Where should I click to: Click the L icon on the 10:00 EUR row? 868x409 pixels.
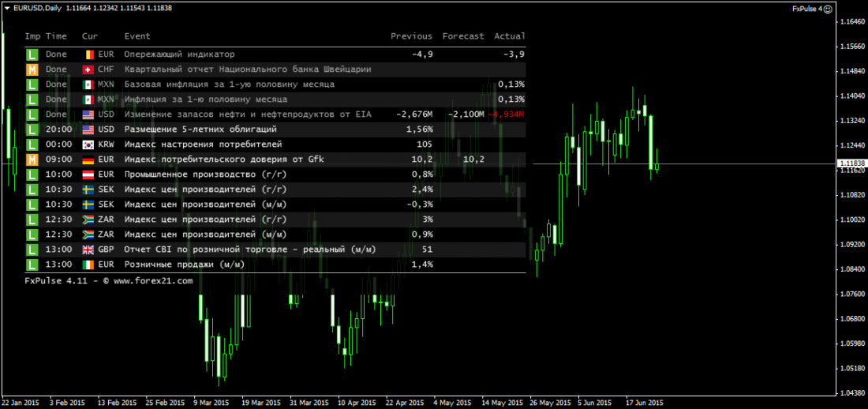32,174
